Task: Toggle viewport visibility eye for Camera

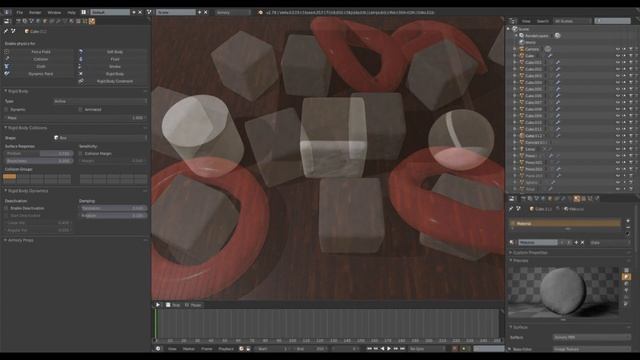Action: [x=618, y=49]
